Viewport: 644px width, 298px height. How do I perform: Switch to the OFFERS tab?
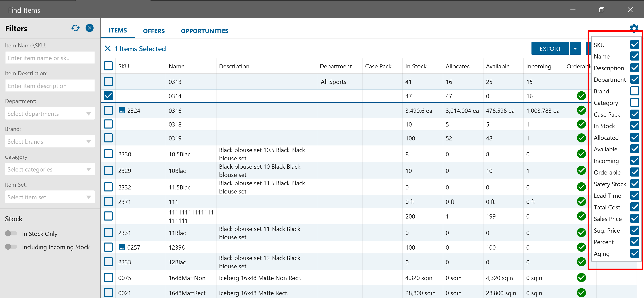pos(154,31)
